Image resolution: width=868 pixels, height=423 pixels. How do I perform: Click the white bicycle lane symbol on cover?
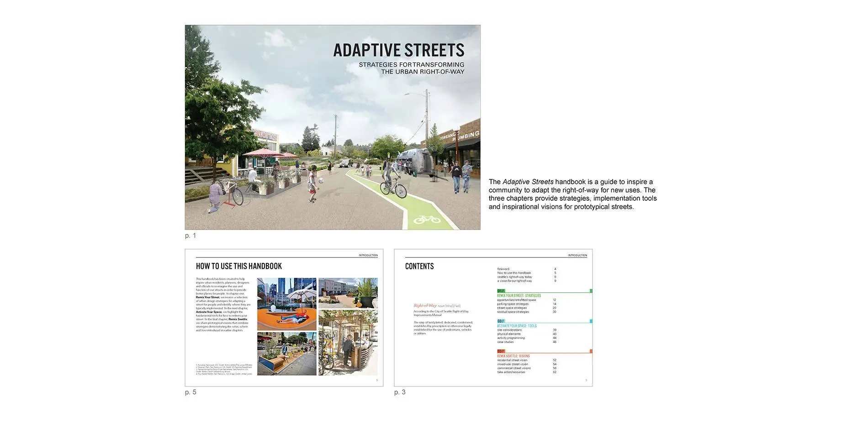coord(427,220)
